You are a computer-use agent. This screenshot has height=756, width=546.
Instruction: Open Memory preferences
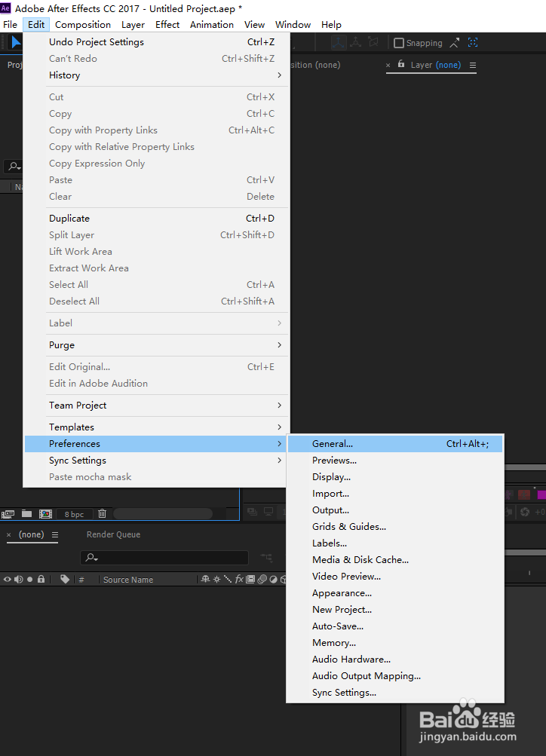point(395,643)
